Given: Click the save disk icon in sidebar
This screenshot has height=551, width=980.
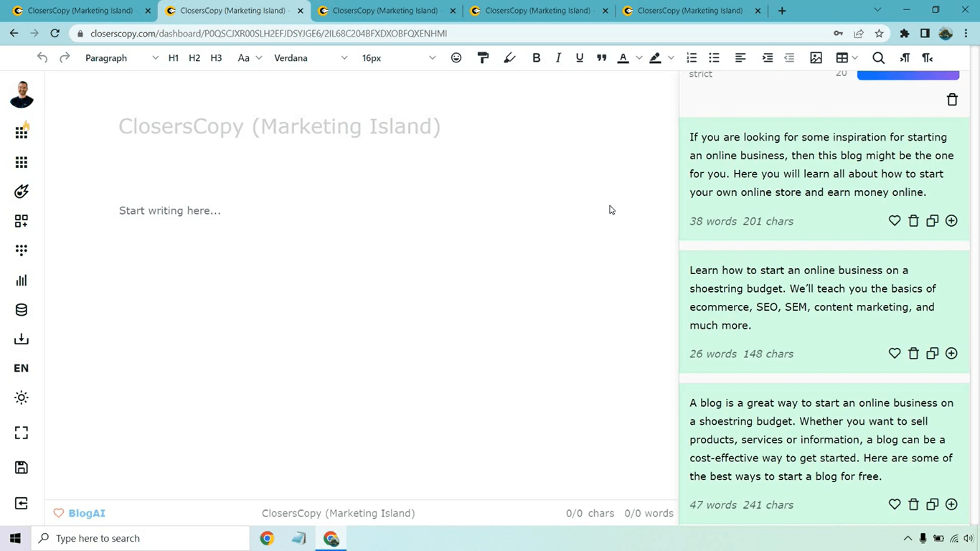Looking at the screenshot, I should coord(22,468).
